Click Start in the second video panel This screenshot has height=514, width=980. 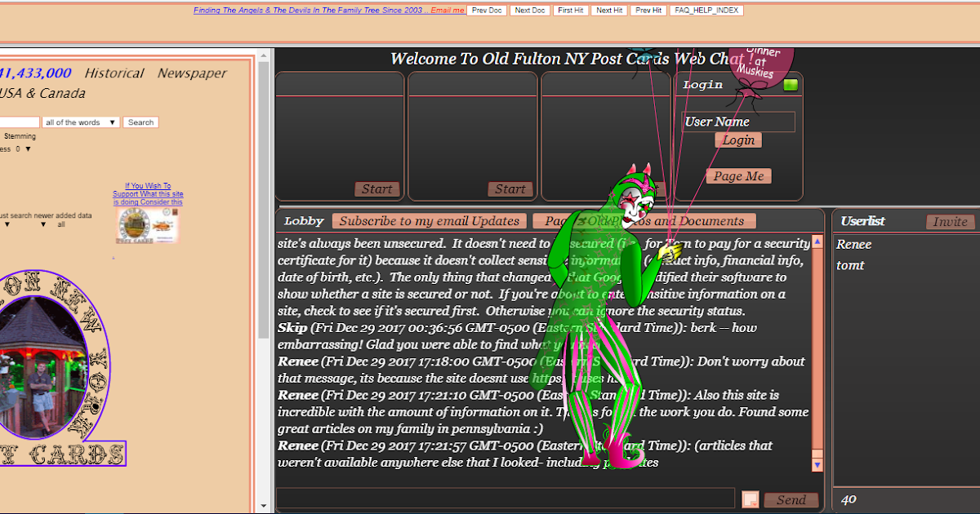(x=510, y=189)
